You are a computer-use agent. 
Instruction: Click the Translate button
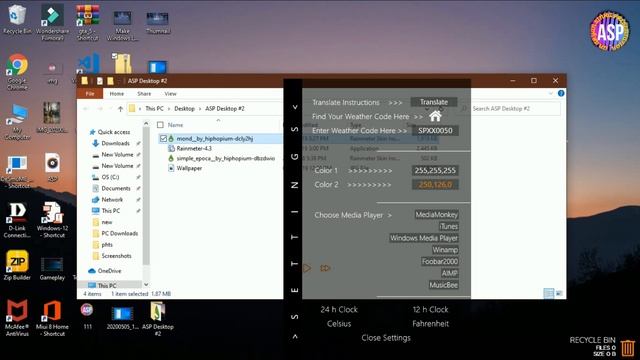tap(434, 102)
